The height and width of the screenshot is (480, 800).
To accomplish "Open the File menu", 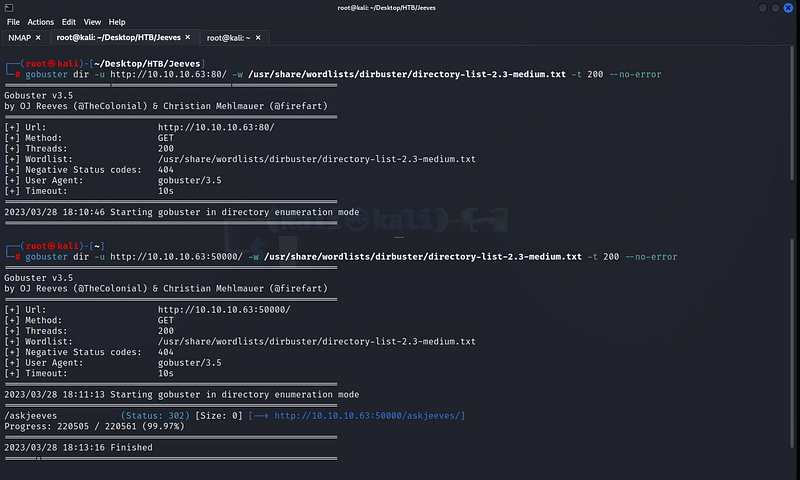I will click(x=13, y=22).
